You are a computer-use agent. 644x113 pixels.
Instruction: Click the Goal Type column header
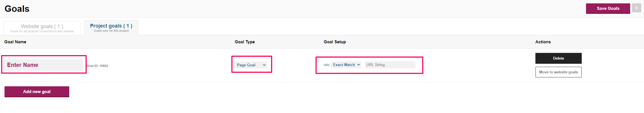(245, 42)
